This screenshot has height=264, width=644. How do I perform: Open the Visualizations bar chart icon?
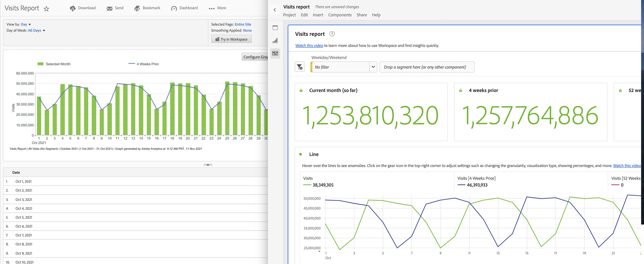click(275, 41)
